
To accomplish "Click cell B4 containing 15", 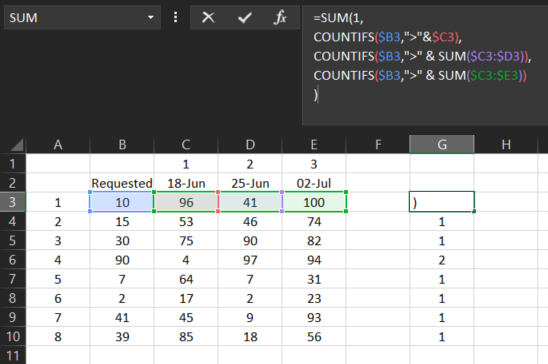I will pyautogui.click(x=122, y=221).
